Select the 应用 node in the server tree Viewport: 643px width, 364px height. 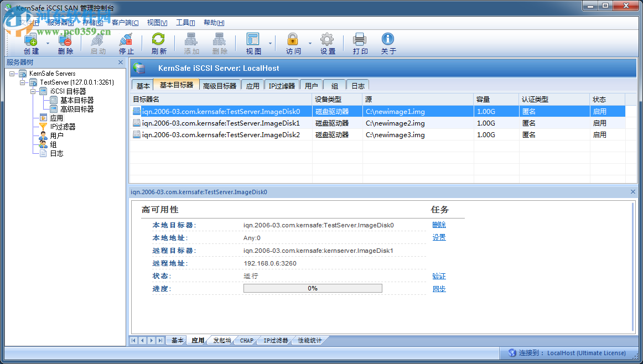click(56, 118)
